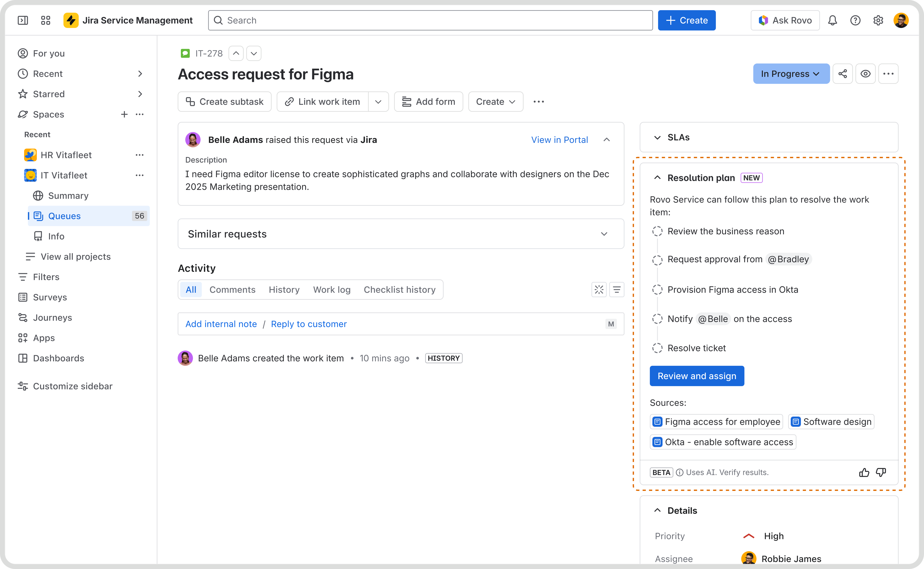Click the share icon next to status
Image resolution: width=924 pixels, height=569 pixels.
(x=842, y=74)
